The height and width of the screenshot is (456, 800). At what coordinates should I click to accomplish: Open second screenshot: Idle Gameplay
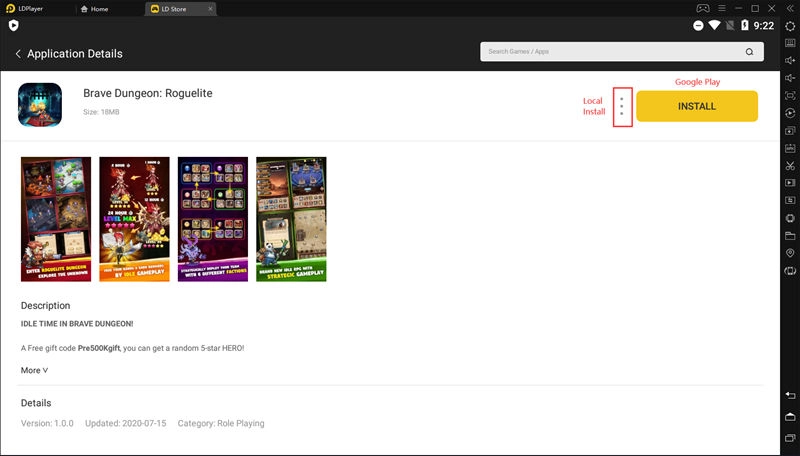coord(134,219)
